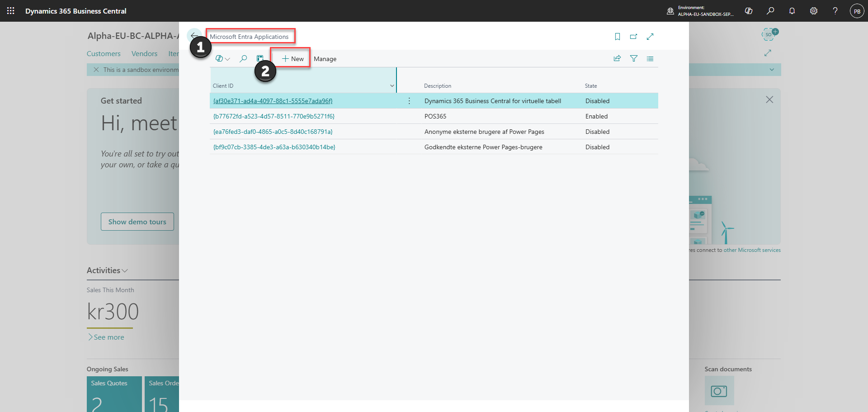Open the settings gear icon
868x412 pixels.
(814, 11)
